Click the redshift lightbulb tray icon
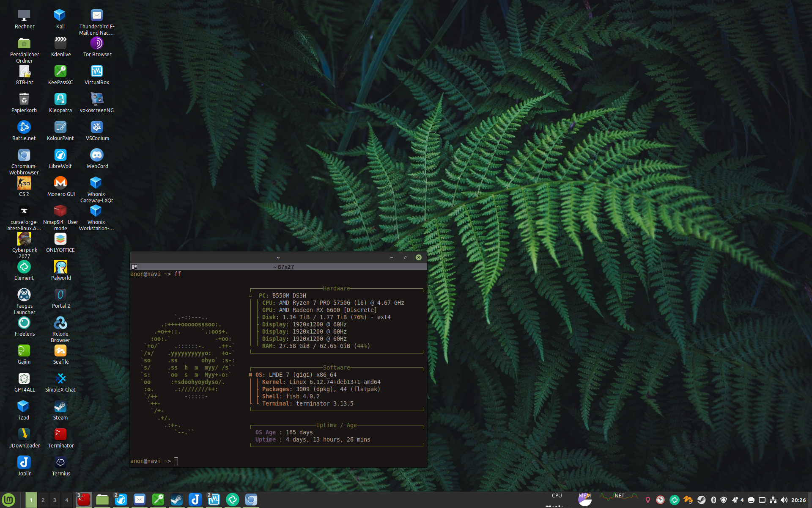Image resolution: width=812 pixels, height=508 pixels. [x=647, y=500]
